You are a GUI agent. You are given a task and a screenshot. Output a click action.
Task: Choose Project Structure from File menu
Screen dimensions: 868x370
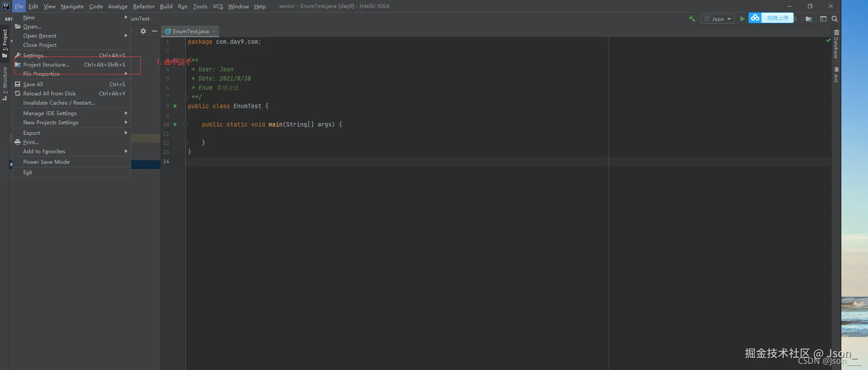[46, 65]
